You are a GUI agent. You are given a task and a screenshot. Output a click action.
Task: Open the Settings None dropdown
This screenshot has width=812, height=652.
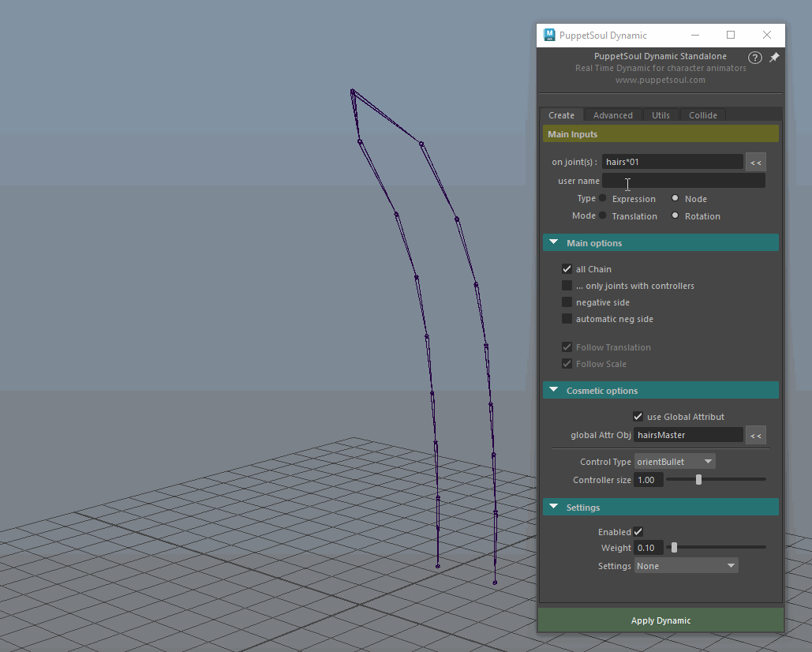pyautogui.click(x=687, y=566)
